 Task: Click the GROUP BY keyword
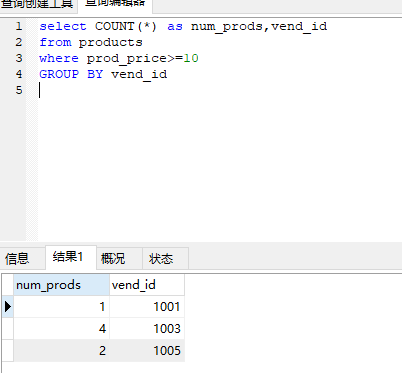coord(71,74)
